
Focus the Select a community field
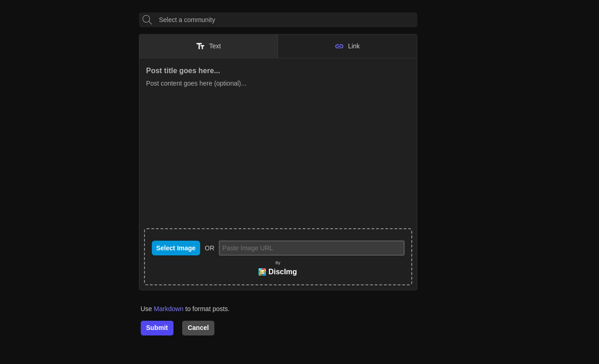click(285, 20)
